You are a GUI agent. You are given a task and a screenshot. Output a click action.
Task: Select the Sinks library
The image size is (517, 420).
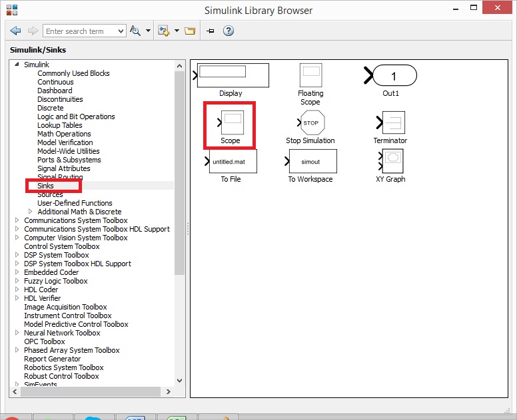[45, 186]
